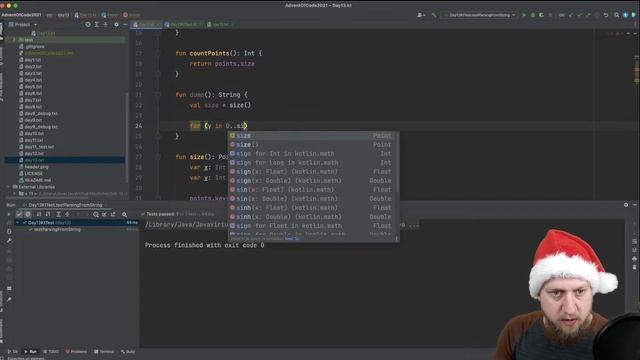
Task: Fold the countPoints function gutter marker
Action: (158, 53)
